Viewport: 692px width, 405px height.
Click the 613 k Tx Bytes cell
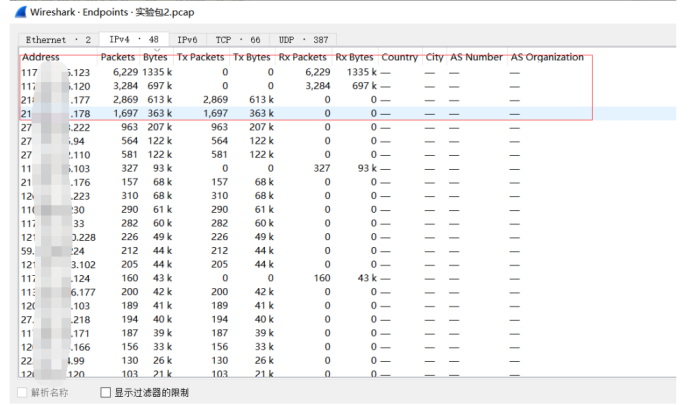(261, 100)
